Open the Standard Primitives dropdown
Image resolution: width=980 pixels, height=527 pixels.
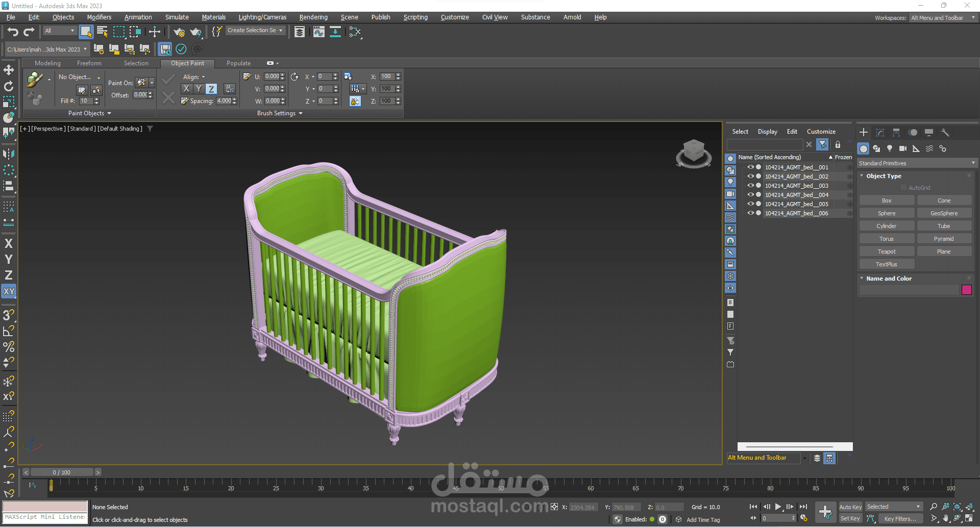(x=916, y=163)
